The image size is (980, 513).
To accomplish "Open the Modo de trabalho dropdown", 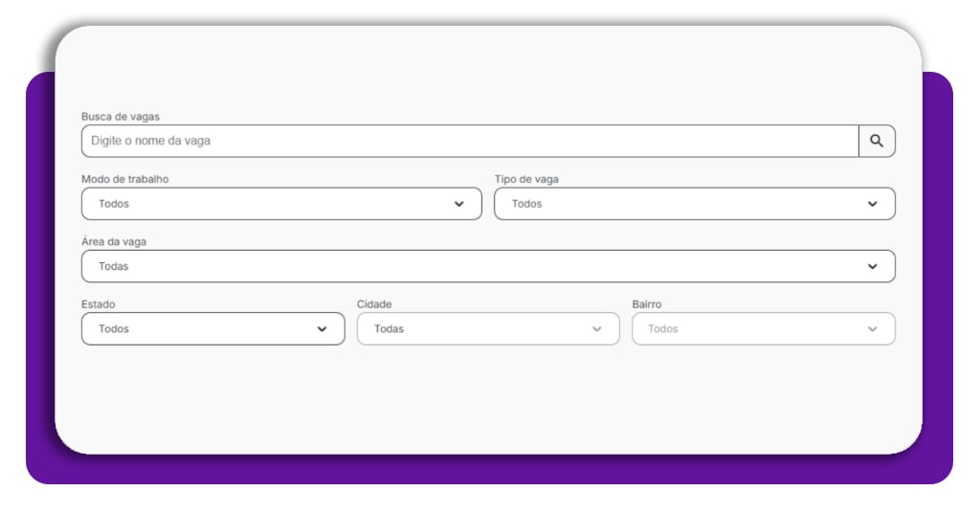I will click(x=281, y=204).
